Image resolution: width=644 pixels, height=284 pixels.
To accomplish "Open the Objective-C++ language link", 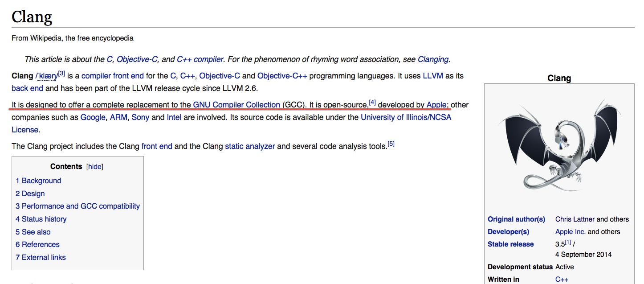I will pos(282,76).
